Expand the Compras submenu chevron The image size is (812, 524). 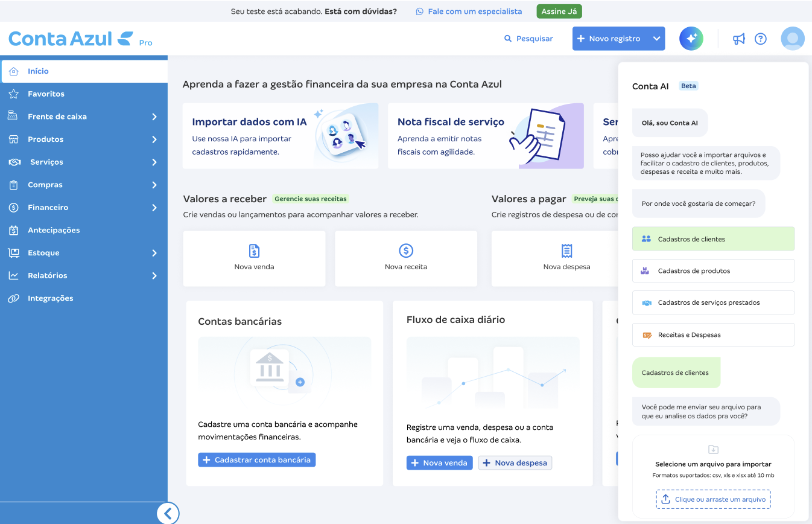tap(154, 185)
